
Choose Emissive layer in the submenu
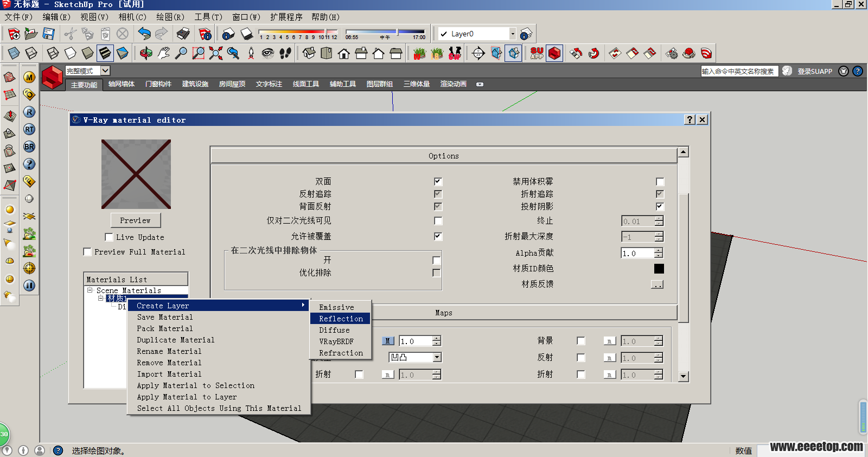[x=336, y=307]
